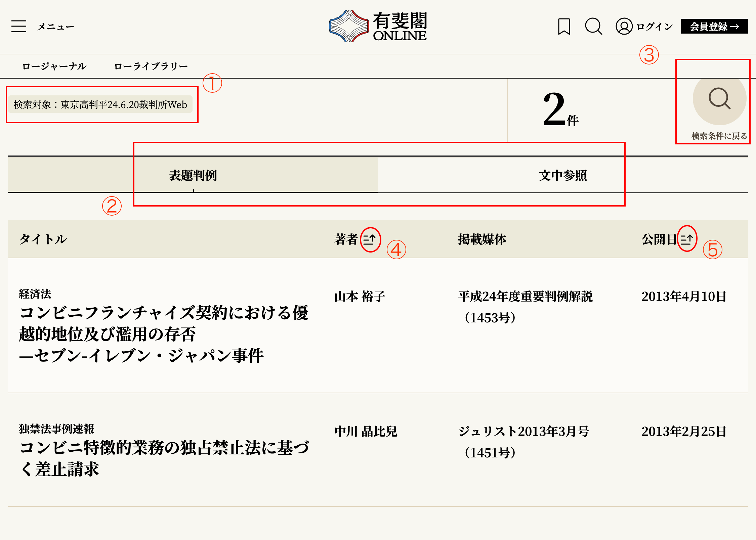The image size is (756, 540).
Task: Switch to the 表題判例 tab
Action: tap(193, 175)
